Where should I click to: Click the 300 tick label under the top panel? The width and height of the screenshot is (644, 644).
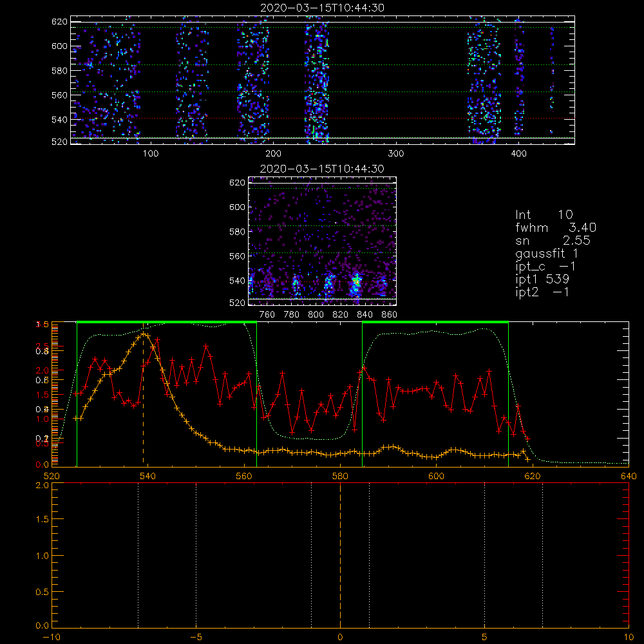(x=396, y=154)
